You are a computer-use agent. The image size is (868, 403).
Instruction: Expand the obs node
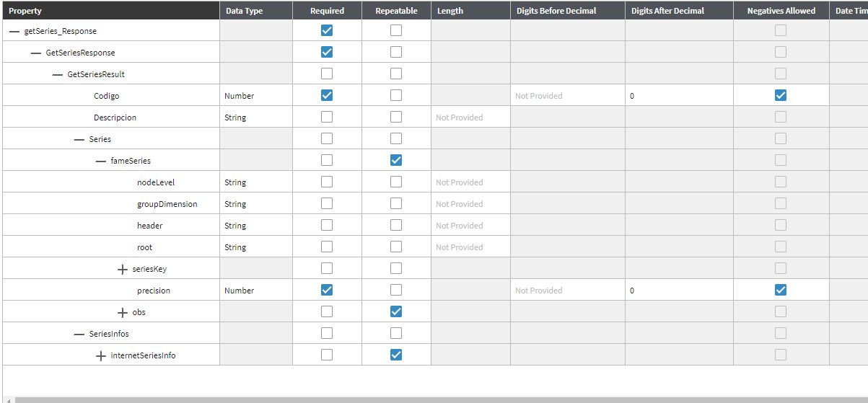pos(122,312)
